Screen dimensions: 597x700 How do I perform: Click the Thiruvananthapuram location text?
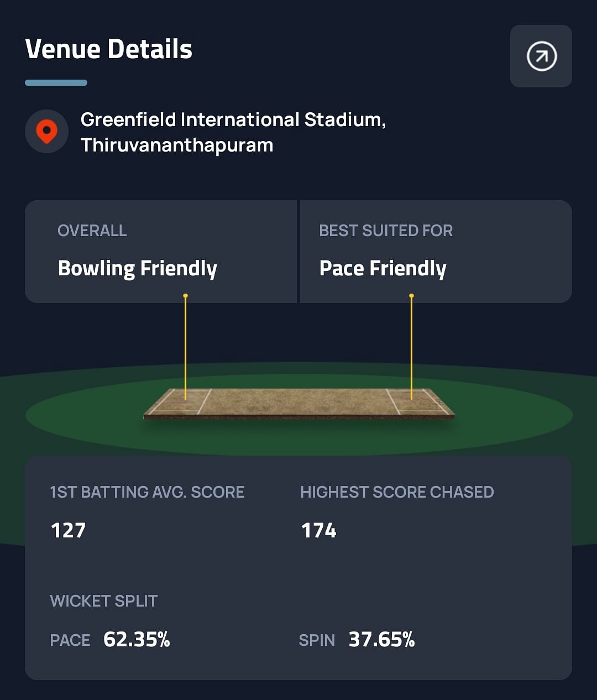(177, 145)
